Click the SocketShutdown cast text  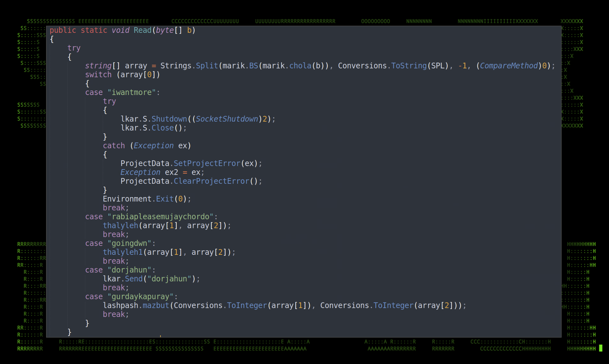tap(227, 119)
